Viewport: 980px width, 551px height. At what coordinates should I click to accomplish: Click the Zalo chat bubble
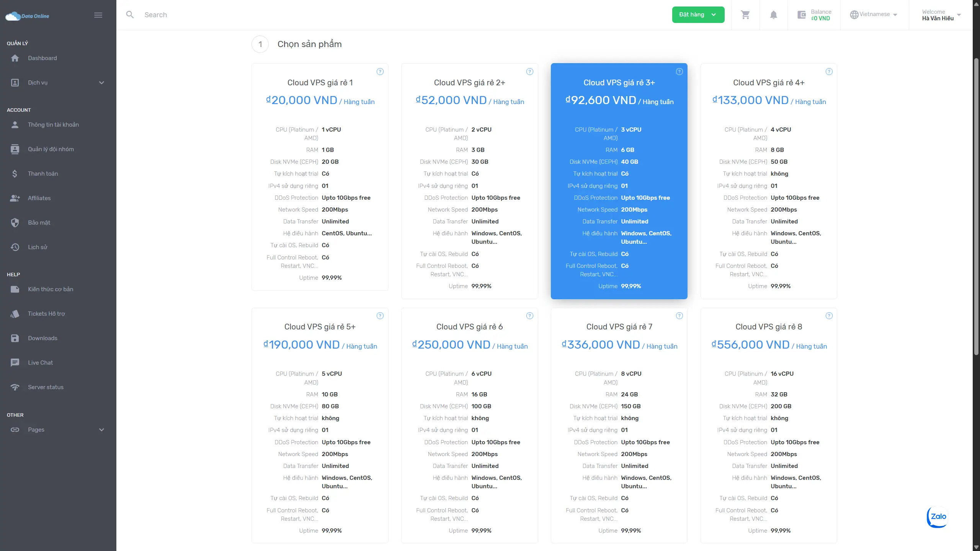(937, 517)
